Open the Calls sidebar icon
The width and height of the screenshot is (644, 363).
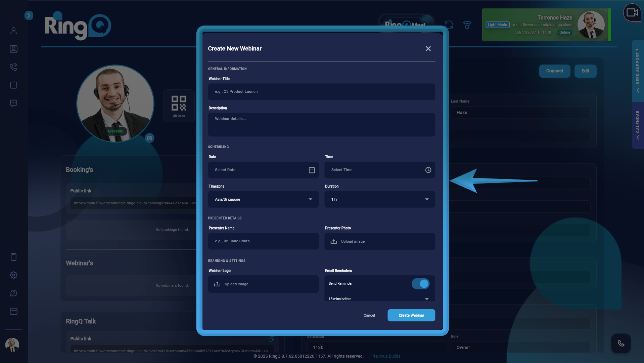click(x=13, y=67)
